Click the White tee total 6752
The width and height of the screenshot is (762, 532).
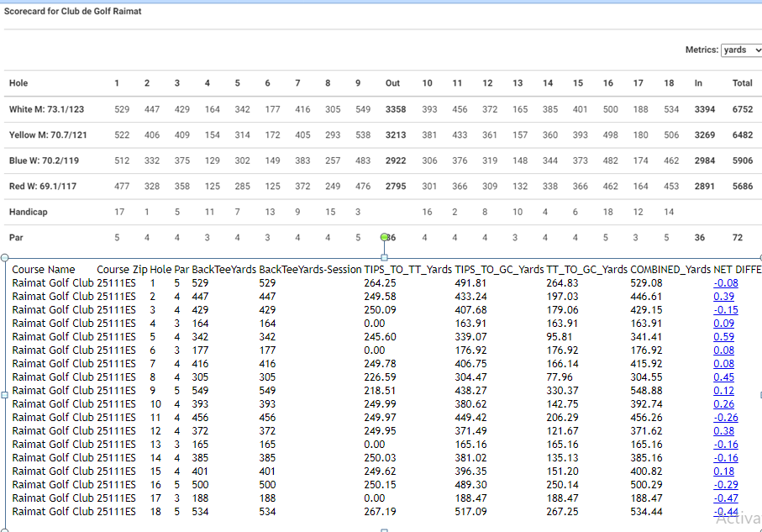(x=743, y=109)
